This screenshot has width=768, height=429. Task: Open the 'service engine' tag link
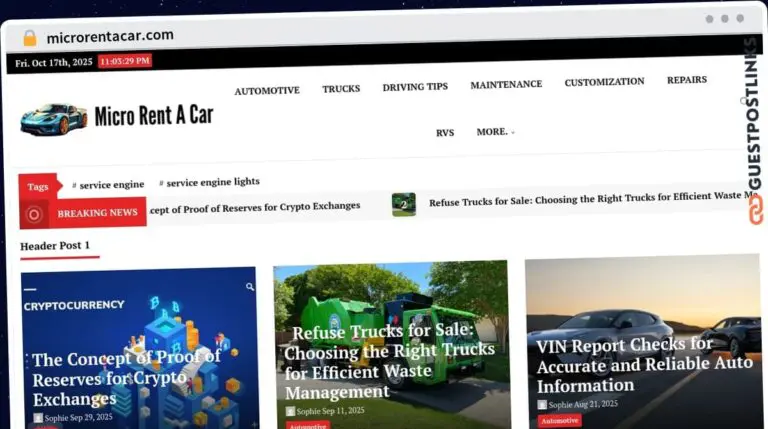pyautogui.click(x=111, y=185)
